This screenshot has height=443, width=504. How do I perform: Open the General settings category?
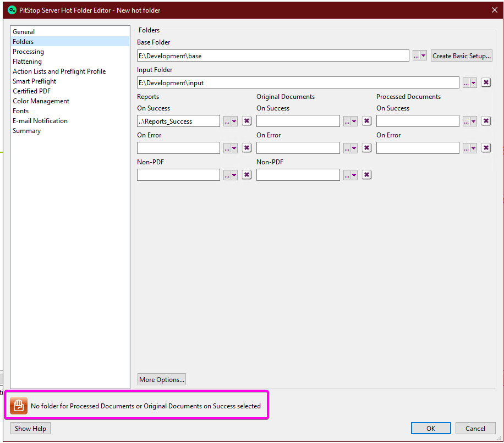tap(70, 32)
